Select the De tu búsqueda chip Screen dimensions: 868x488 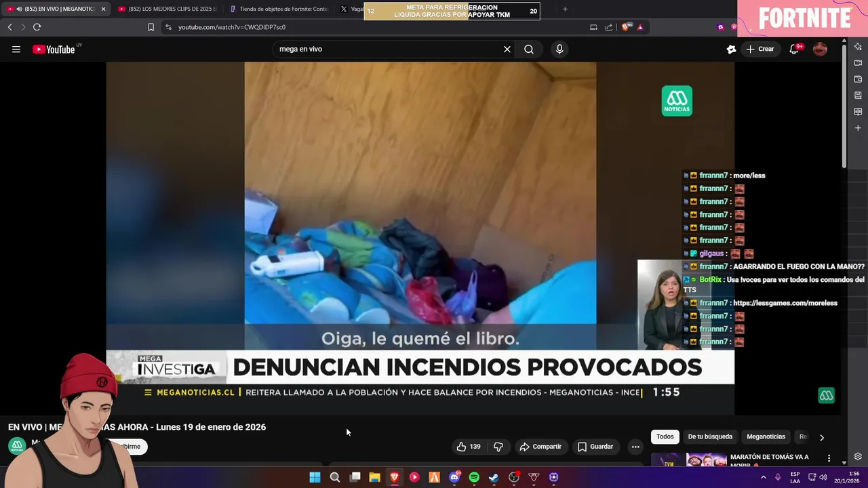(x=710, y=436)
